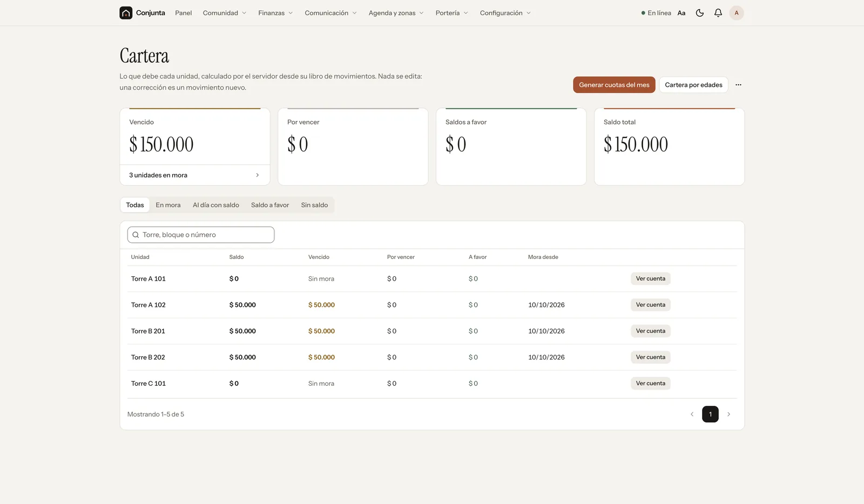Open the user avatar menu labeled A
Viewport: 864px width, 504px height.
coord(737,13)
